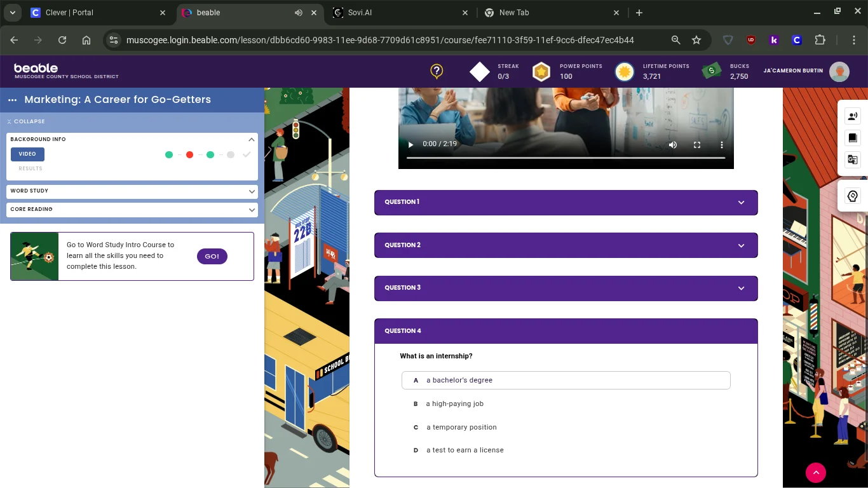The image size is (868, 488).
Task: Open the video more options menu
Action: click(721, 145)
